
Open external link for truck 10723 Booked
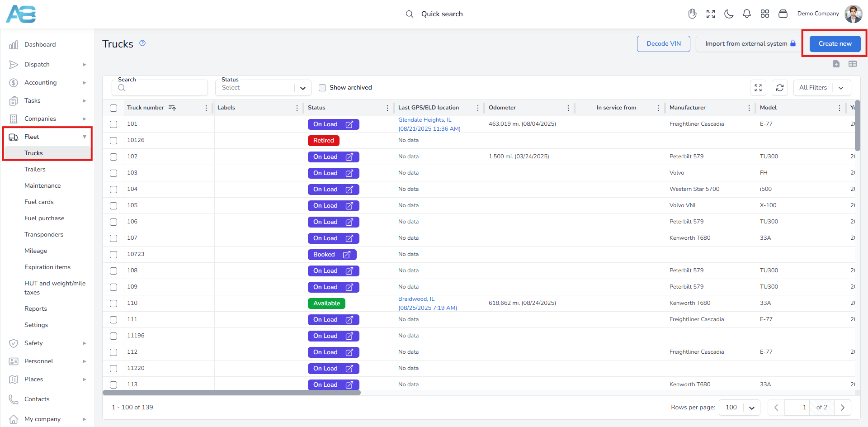tap(347, 255)
